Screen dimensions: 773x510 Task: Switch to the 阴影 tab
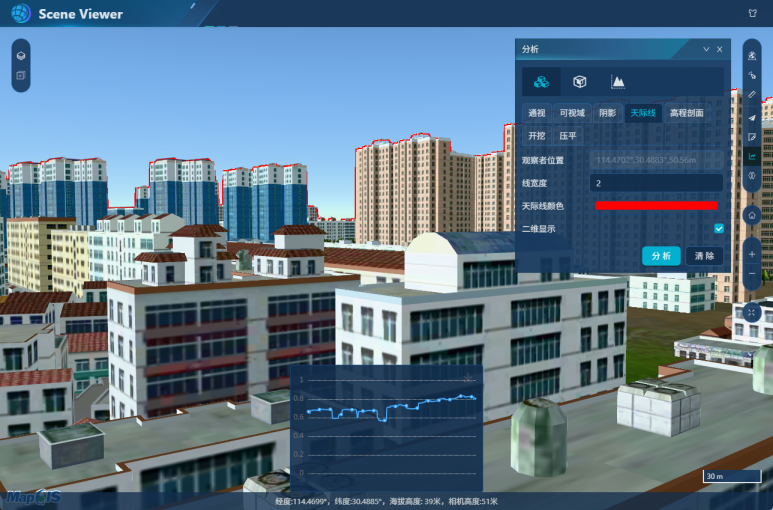(607, 113)
